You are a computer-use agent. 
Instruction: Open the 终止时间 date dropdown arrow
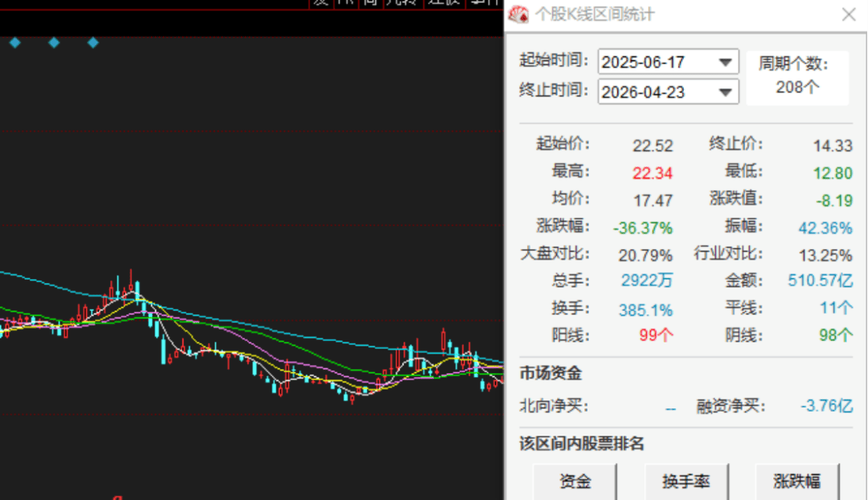pos(727,92)
